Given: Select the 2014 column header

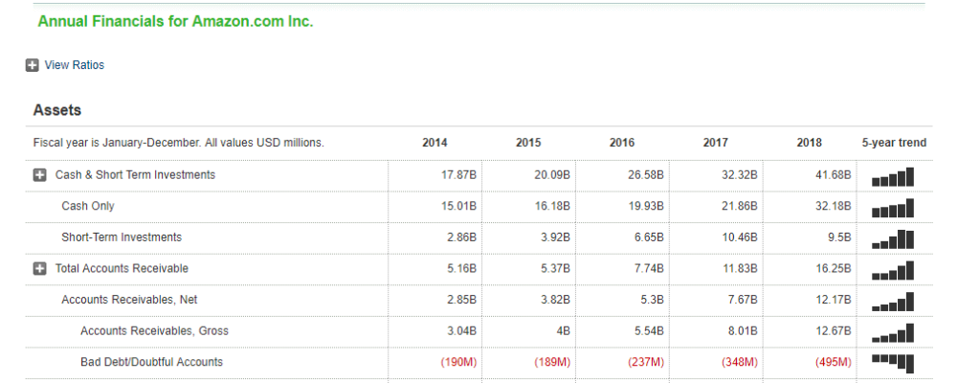Looking at the screenshot, I should coord(434,143).
